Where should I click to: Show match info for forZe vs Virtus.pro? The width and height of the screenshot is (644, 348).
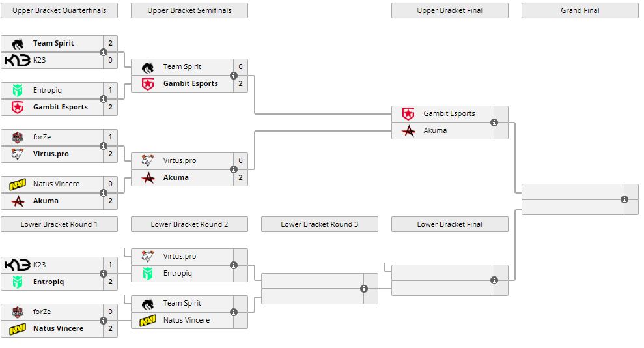(104, 146)
